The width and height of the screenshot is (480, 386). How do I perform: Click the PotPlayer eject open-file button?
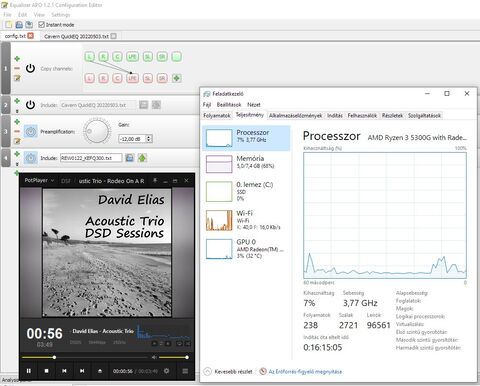tap(100, 371)
